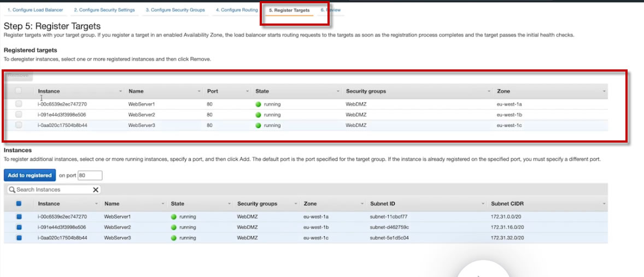Select instance ID i-00c6539e2ec747270 in registered targets
The width and height of the screenshot is (644, 277).
tap(62, 104)
